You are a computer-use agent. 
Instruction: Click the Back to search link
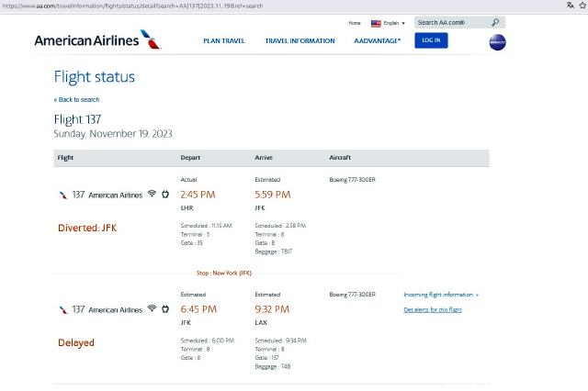pos(77,100)
